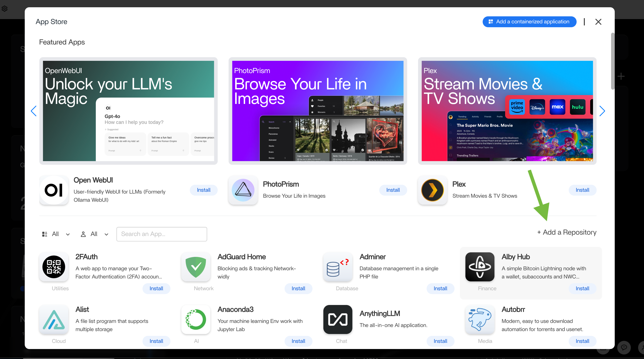644x359 pixels.
Task: Open the Alist app icon
Action: 54,320
